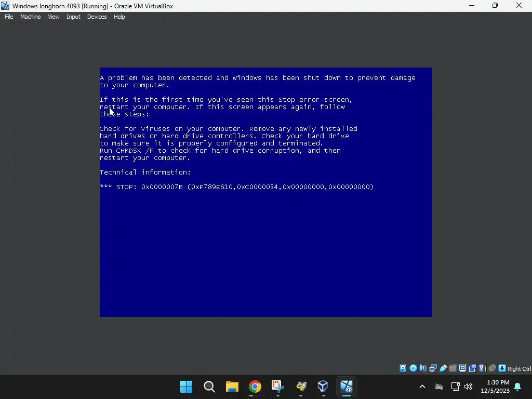Open the notification bell icon
Image resolution: width=532 pixels, height=399 pixels.
518,387
